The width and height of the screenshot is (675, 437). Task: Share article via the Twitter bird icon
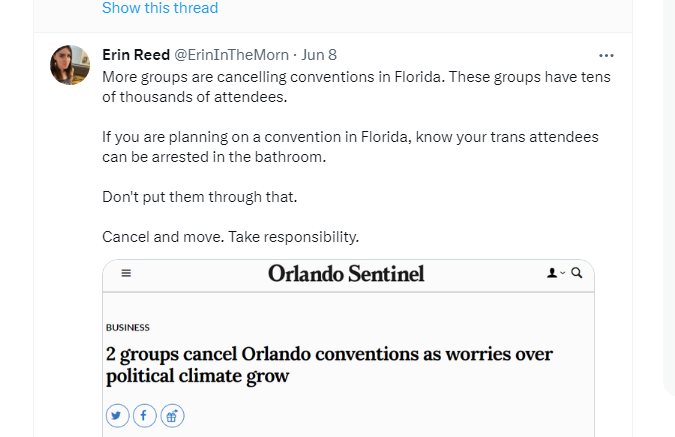(x=118, y=415)
